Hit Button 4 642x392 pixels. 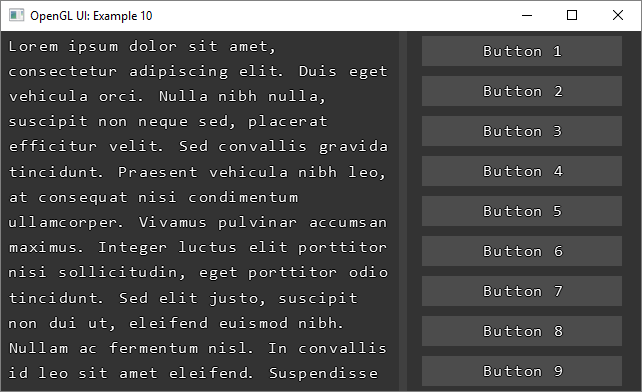(522, 171)
